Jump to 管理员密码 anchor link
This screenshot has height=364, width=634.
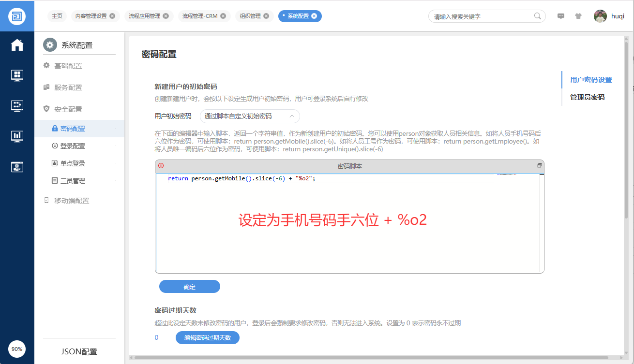[x=587, y=97]
